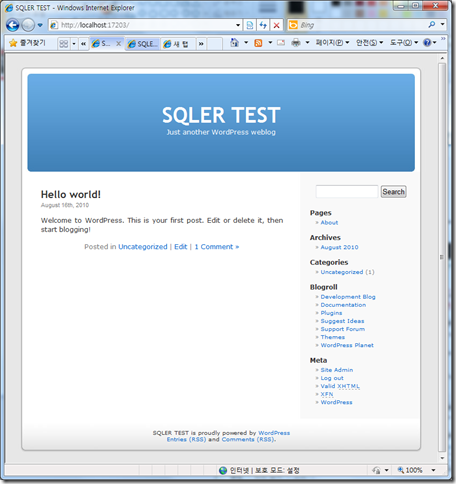456x484 pixels.
Task: Click the Refresh icon beside address bar
Action: pos(263,25)
